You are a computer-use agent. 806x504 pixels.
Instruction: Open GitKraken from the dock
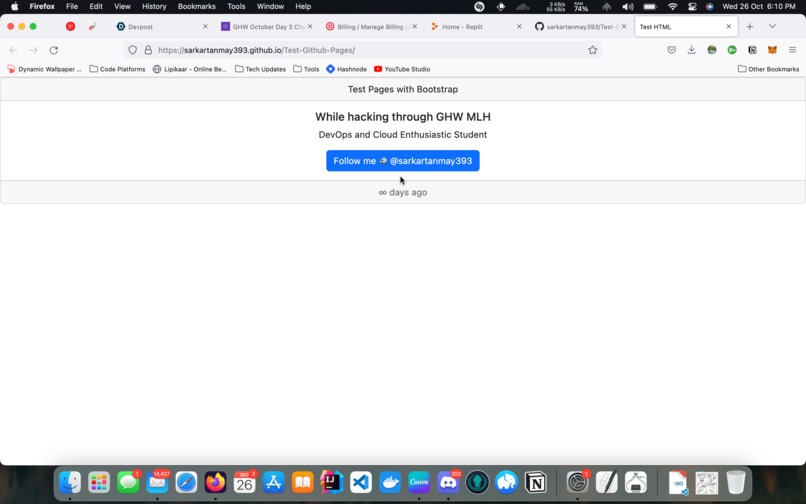[x=478, y=482]
